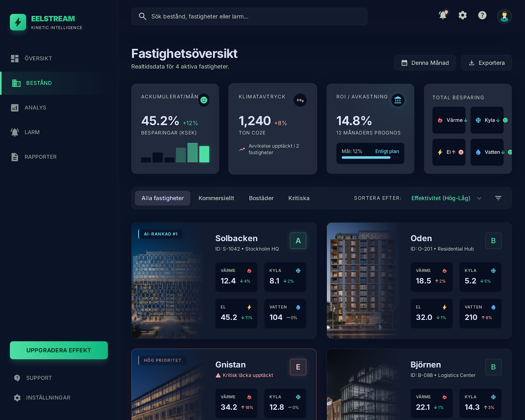Open Larm in sidebar
Image resolution: width=525 pixels, height=420 pixels.
click(x=59, y=132)
